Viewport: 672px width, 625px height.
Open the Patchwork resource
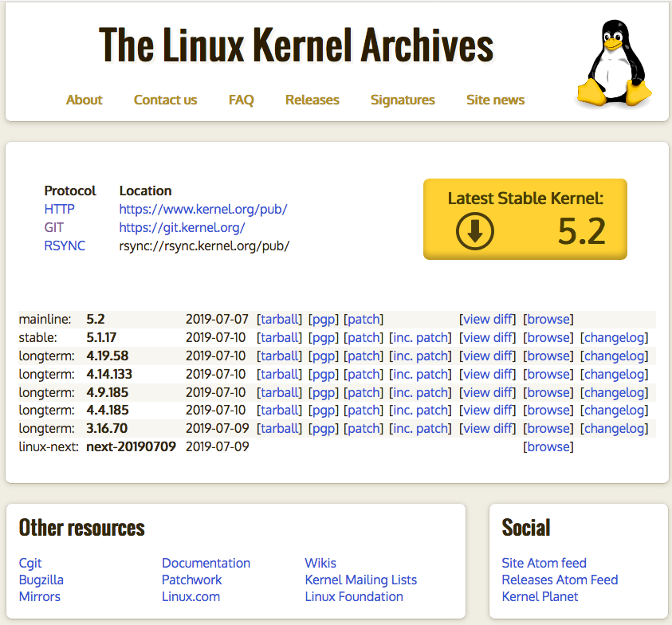(x=191, y=580)
